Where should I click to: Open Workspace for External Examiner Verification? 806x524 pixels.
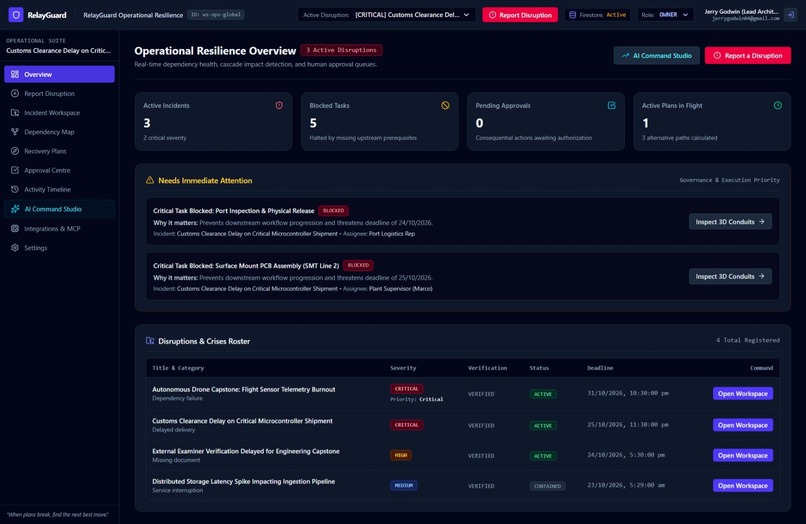743,455
